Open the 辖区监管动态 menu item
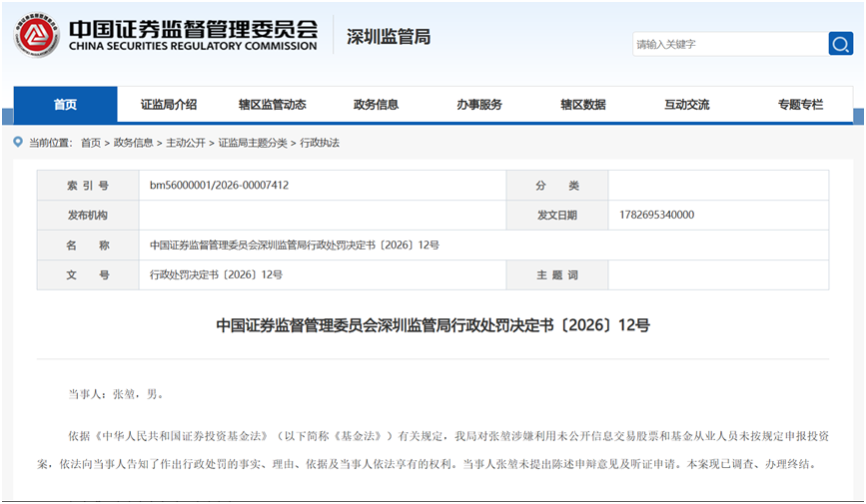This screenshot has height=504, width=866. (273, 105)
